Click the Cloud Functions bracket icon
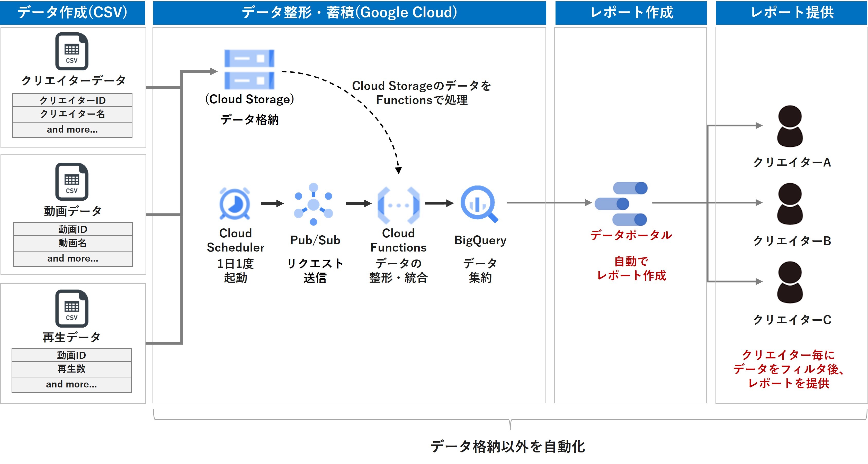The height and width of the screenshot is (464, 868). (398, 205)
